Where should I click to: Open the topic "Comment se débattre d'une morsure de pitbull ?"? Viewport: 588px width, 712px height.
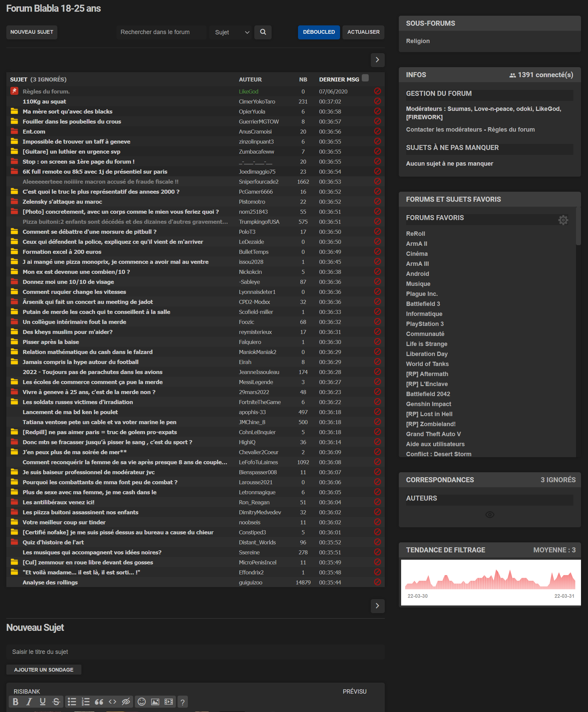click(89, 232)
